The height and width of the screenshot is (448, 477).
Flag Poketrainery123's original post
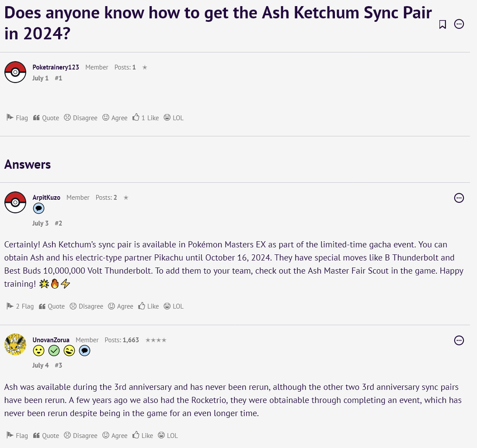click(17, 118)
